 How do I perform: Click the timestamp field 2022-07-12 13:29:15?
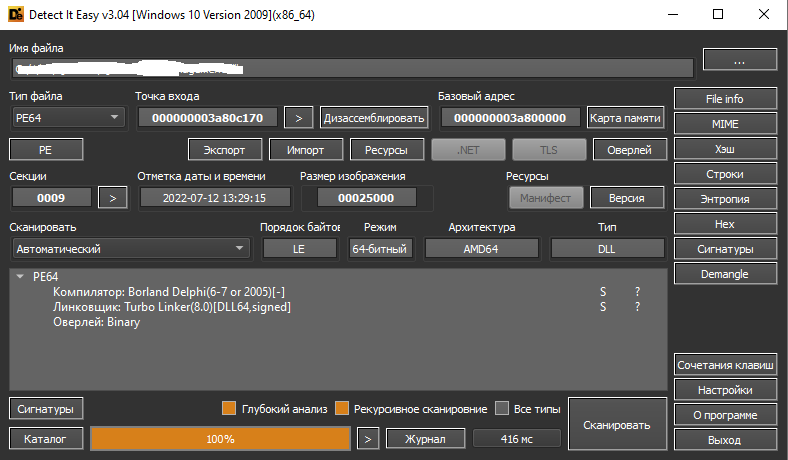click(x=215, y=198)
